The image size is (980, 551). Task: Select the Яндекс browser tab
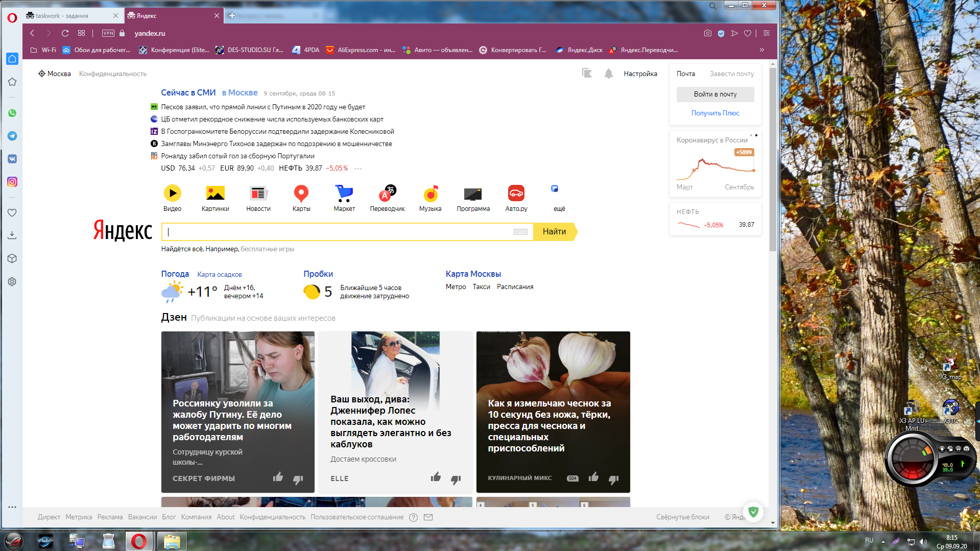(x=175, y=16)
